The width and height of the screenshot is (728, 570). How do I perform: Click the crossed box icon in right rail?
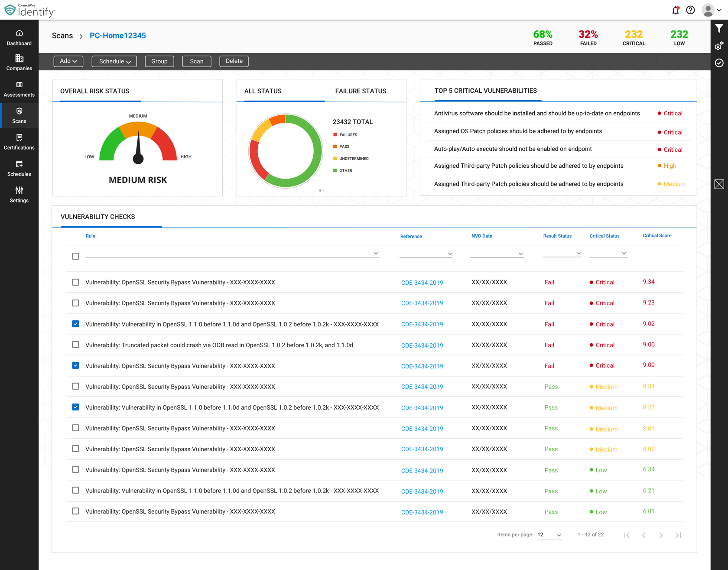[719, 184]
